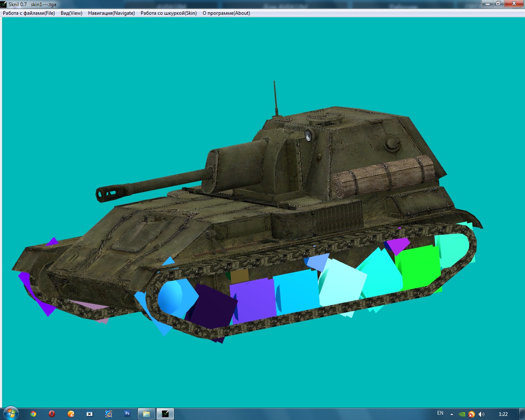Switch the EN input language indicator

[440, 413]
